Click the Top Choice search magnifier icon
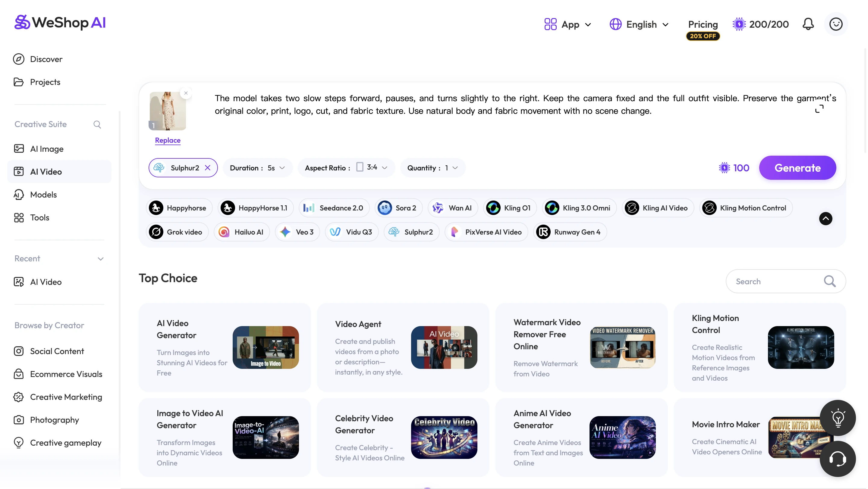Screen dimensions: 868x489 click(x=830, y=281)
